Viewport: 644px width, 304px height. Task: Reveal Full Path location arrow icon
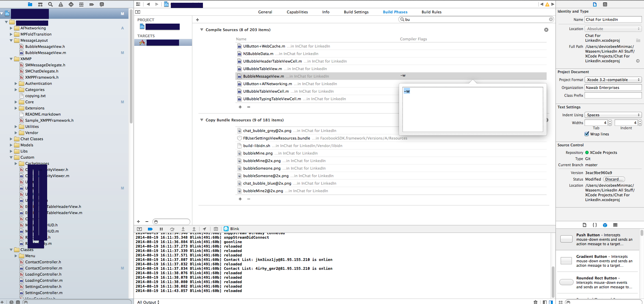638,61
